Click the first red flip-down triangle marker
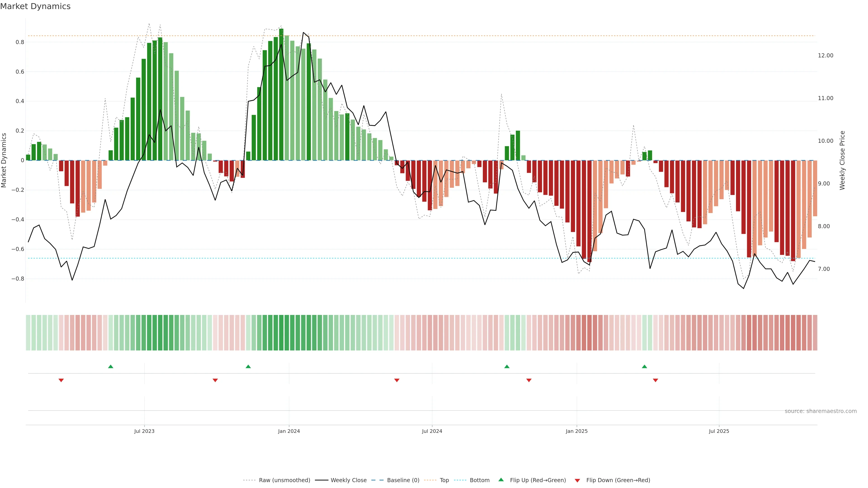The height and width of the screenshot is (488, 868). [61, 380]
